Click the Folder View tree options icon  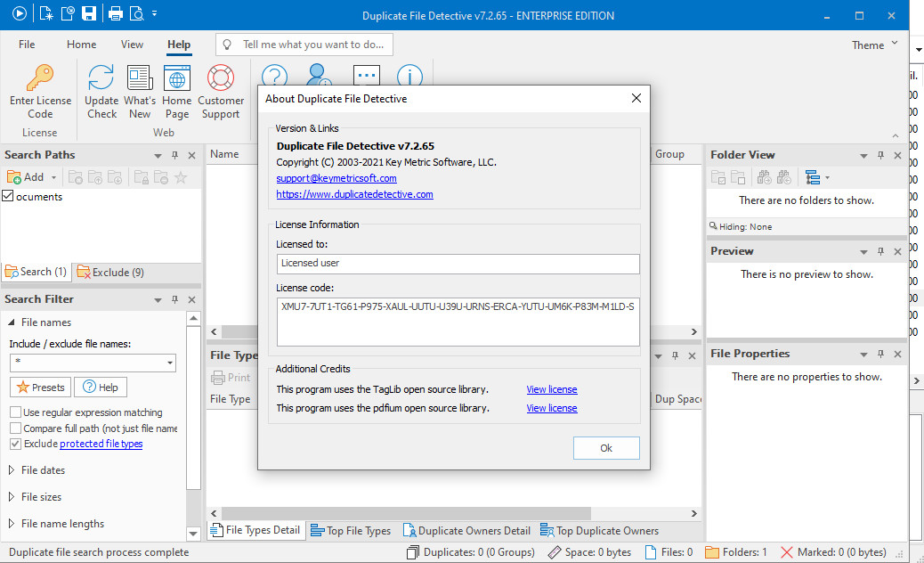coord(813,177)
